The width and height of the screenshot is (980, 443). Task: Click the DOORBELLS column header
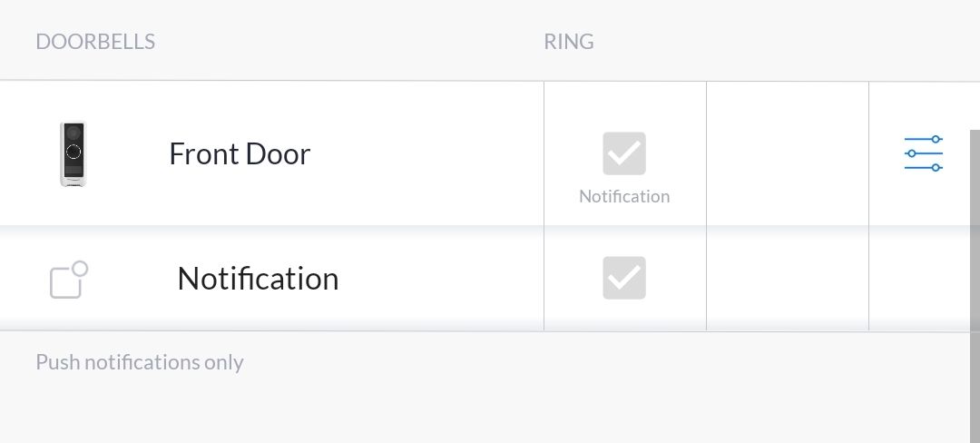pos(95,42)
